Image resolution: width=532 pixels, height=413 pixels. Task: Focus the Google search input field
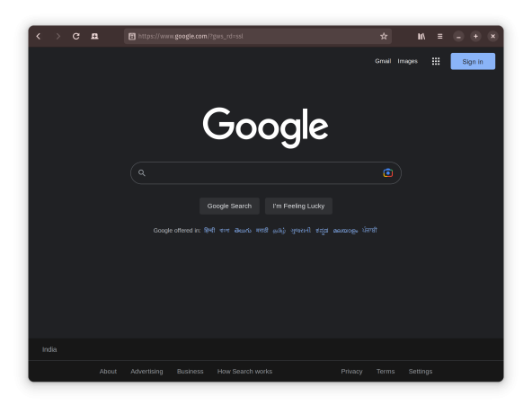coord(266,173)
